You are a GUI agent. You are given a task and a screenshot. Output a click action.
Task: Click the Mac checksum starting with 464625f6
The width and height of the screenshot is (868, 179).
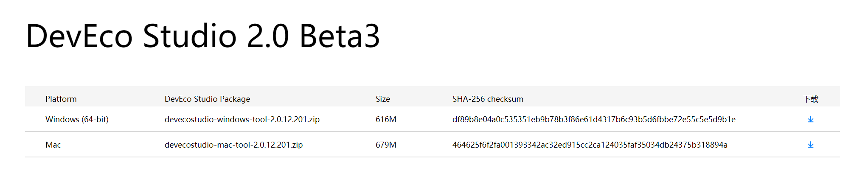click(590, 145)
